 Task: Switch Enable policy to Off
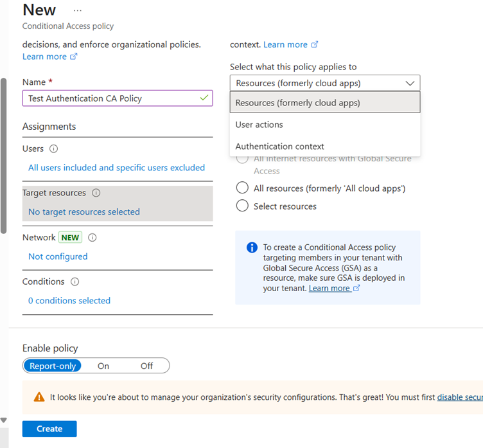point(146,366)
